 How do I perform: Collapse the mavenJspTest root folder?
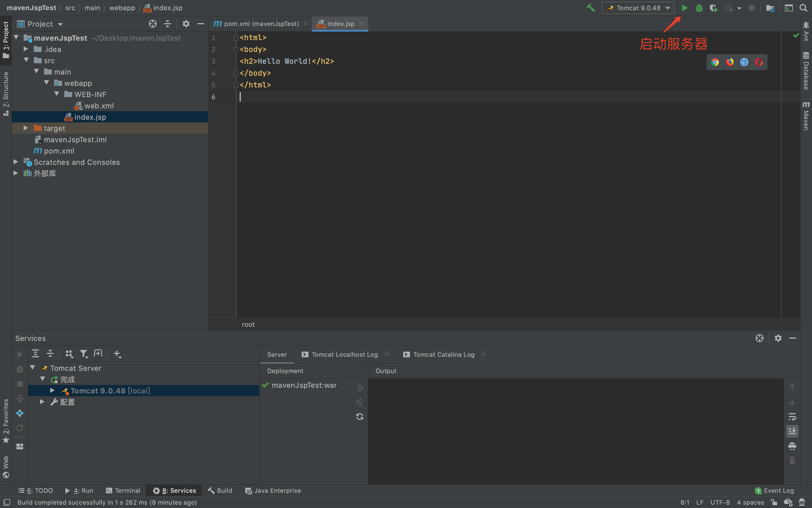[x=16, y=38]
